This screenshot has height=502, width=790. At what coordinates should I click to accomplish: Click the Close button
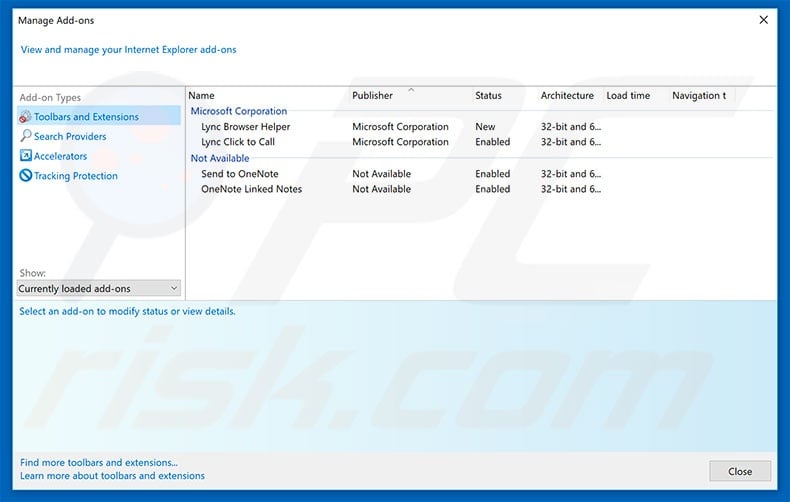pos(740,471)
